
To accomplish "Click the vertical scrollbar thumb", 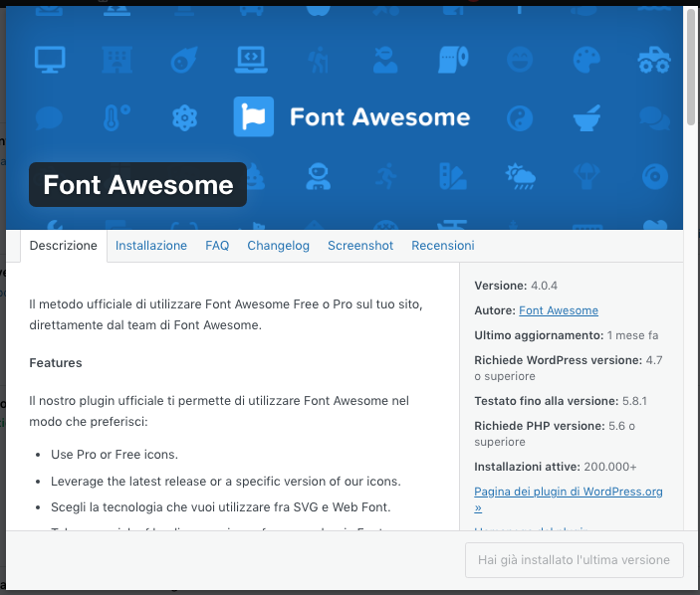I will click(691, 67).
